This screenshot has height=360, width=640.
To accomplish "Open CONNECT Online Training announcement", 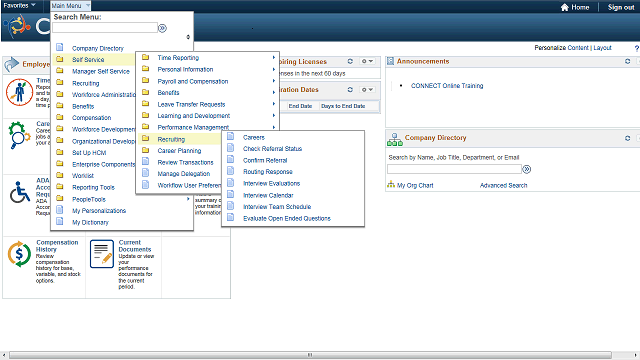I will (447, 86).
